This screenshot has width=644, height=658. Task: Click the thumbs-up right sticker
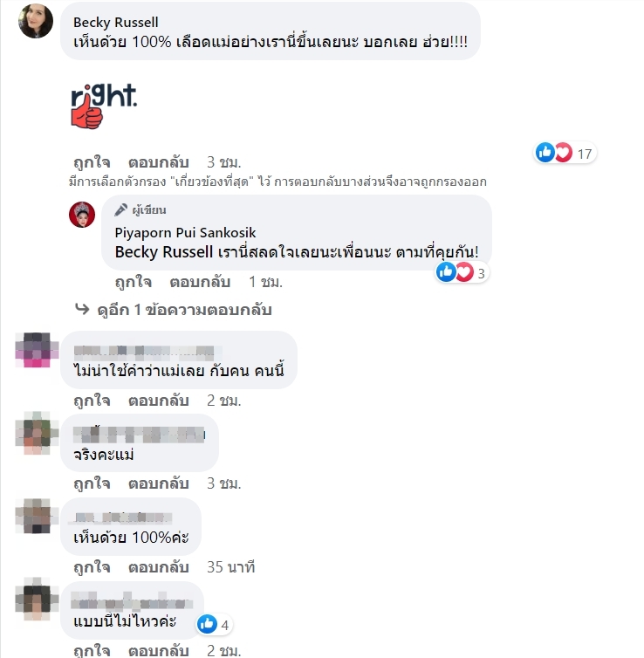coord(104,106)
